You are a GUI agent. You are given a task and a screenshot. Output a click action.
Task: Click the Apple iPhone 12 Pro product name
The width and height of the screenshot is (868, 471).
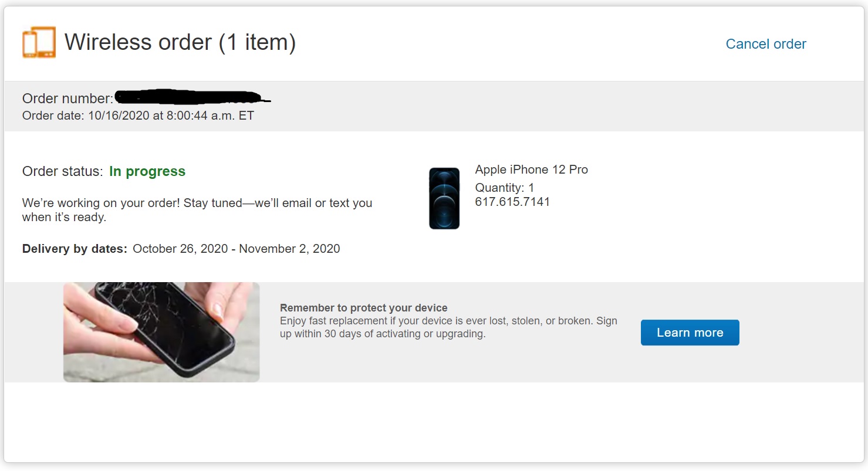click(x=531, y=170)
